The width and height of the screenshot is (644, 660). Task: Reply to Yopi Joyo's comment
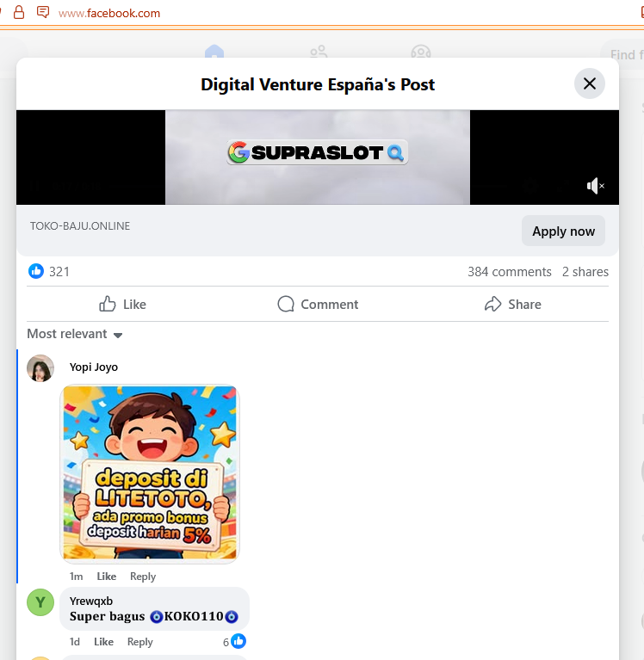point(143,577)
